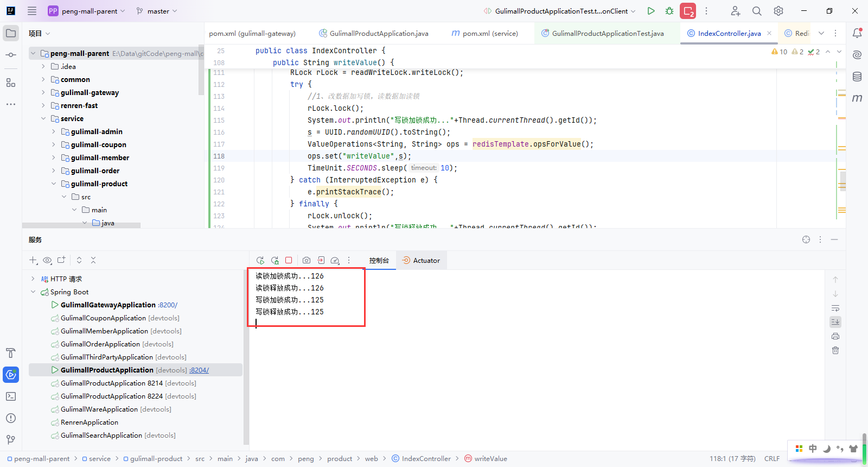Viewport: 868px width, 467px height.
Task: Open the Maven tool window
Action: point(857,98)
